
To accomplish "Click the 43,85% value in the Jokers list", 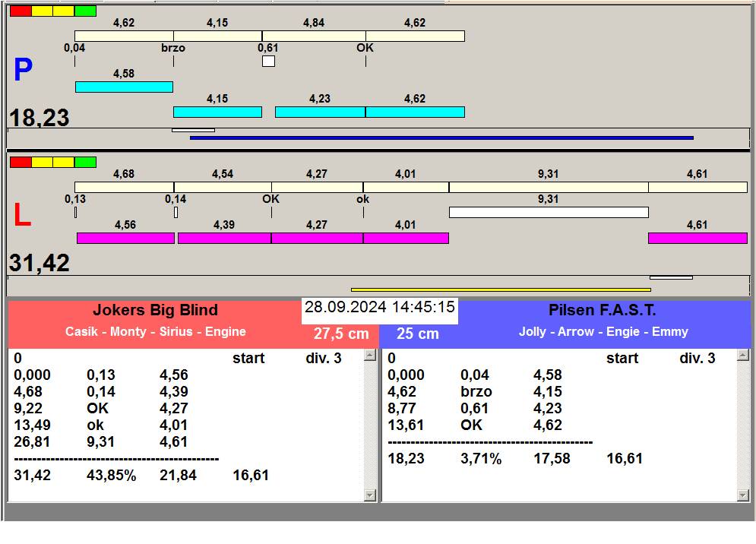I will pyautogui.click(x=112, y=476).
